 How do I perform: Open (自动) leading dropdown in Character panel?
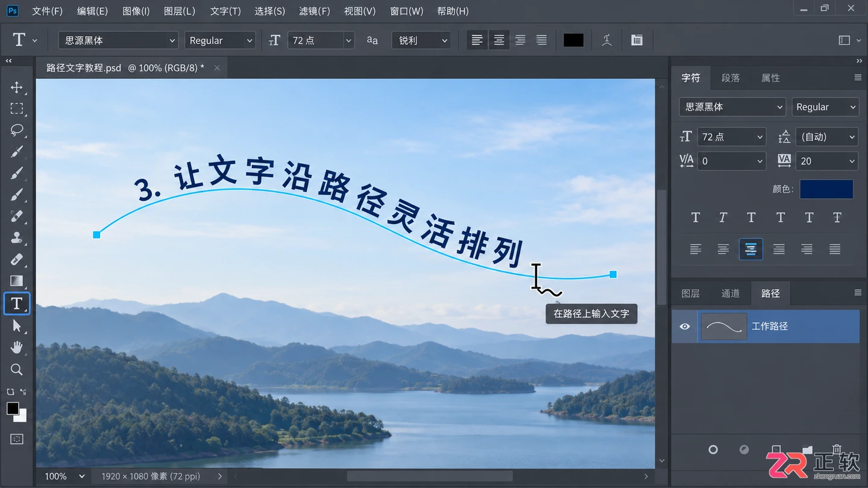click(826, 137)
